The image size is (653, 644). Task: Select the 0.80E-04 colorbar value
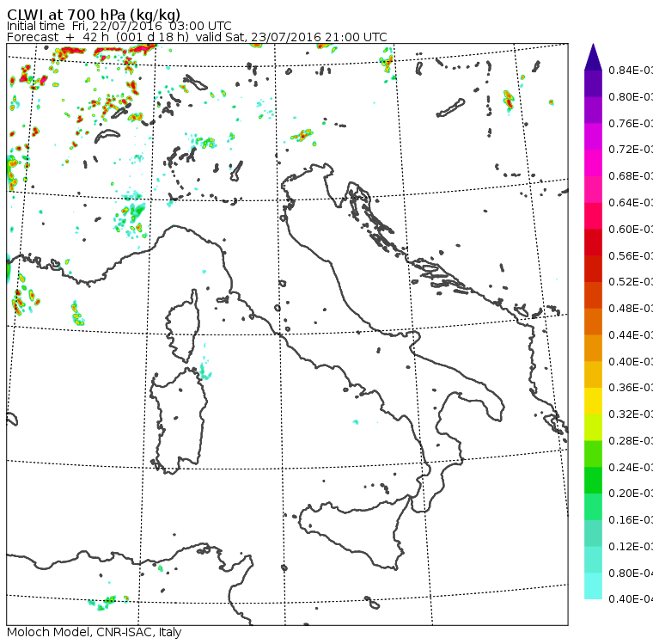[631, 573]
